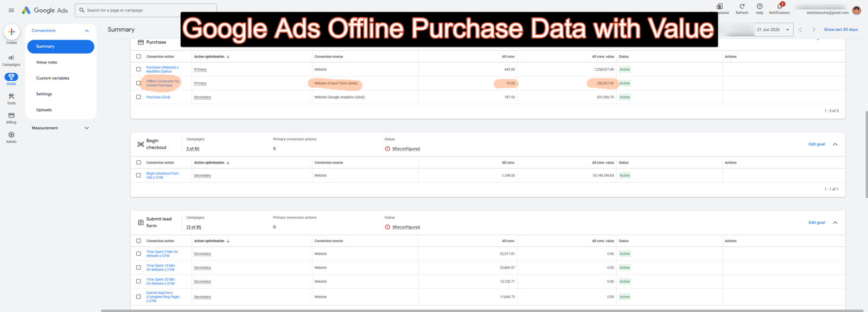
Task: Sort Submit lead form table by Action optimisation arrow
Action: click(228, 241)
